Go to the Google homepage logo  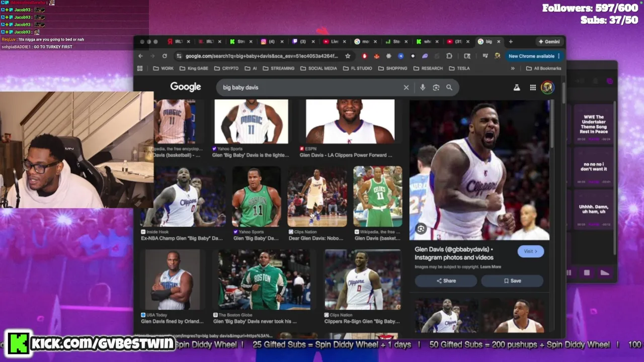point(185,87)
